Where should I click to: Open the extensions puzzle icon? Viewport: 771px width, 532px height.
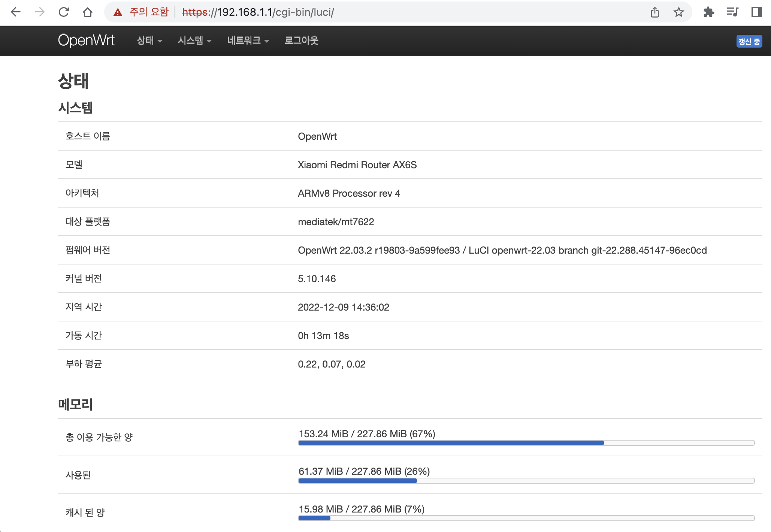click(708, 12)
